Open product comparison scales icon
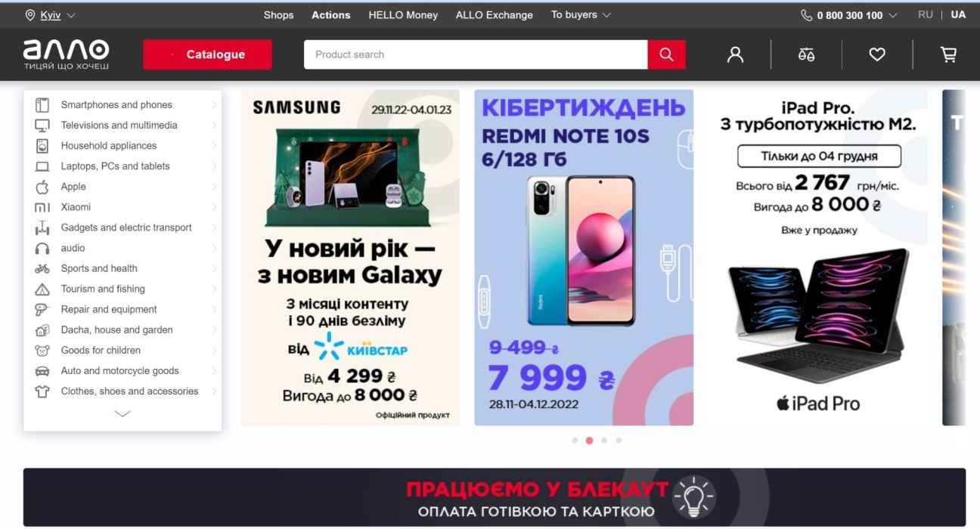The image size is (980, 529). click(x=806, y=54)
